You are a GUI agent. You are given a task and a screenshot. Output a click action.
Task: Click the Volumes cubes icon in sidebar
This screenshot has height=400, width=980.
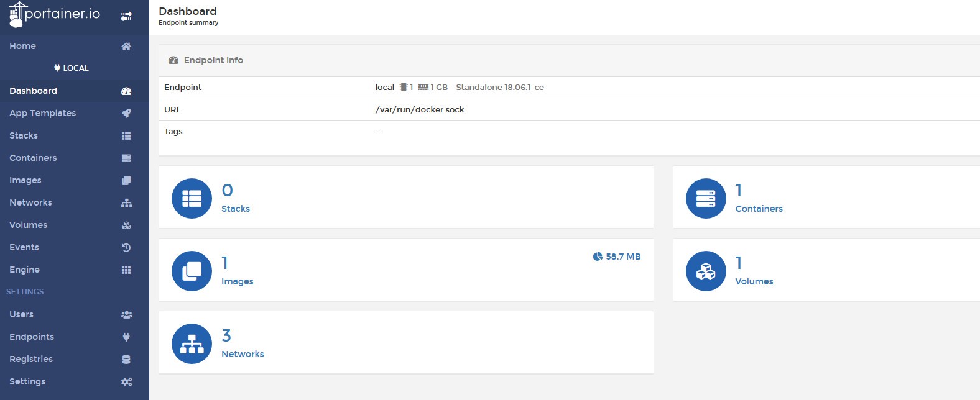pos(126,225)
